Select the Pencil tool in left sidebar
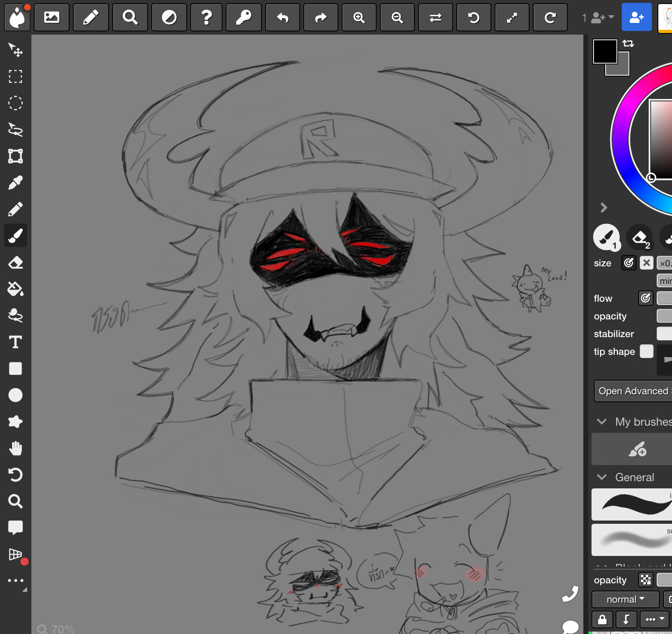This screenshot has height=634, width=672. (x=15, y=209)
